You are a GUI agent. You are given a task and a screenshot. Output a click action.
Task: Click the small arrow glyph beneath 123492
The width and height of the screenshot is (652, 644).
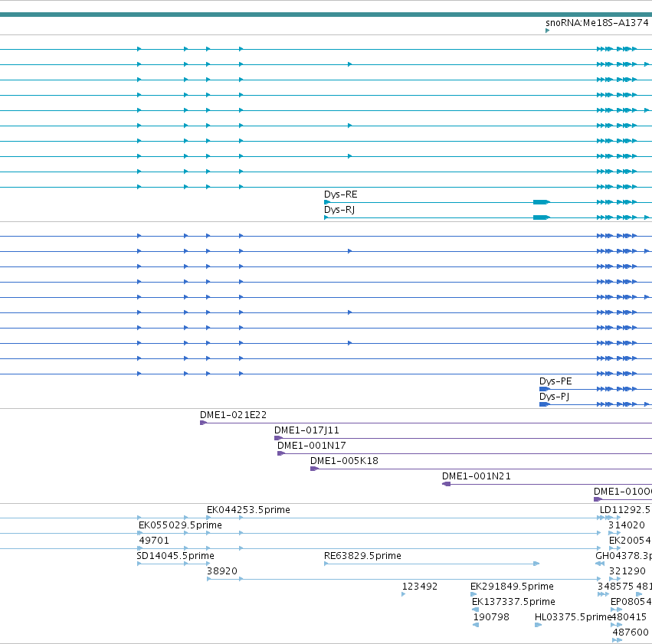tap(403, 595)
